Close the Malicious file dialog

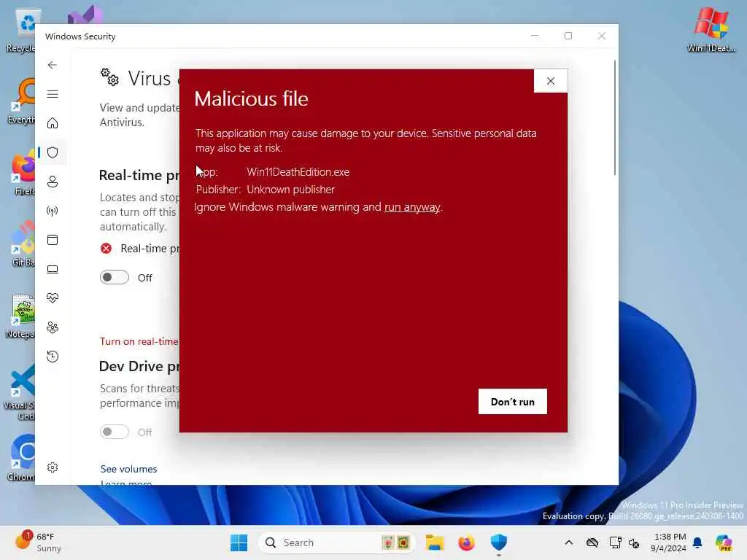(x=551, y=81)
